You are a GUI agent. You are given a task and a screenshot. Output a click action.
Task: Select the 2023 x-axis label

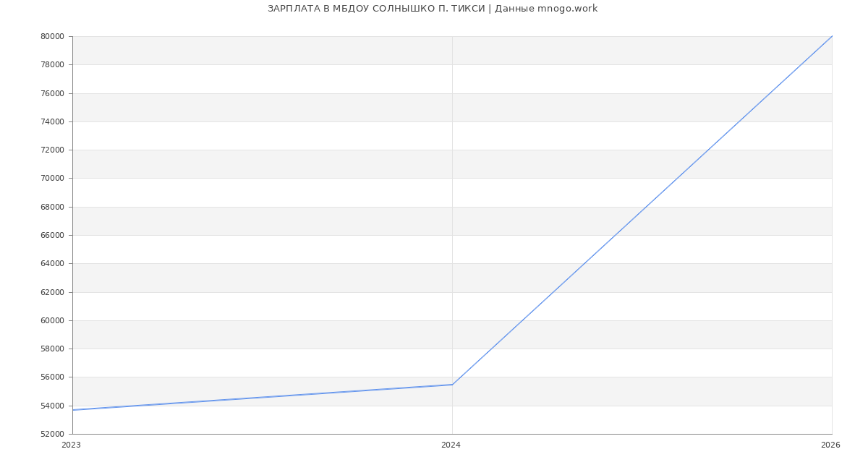click(x=72, y=445)
